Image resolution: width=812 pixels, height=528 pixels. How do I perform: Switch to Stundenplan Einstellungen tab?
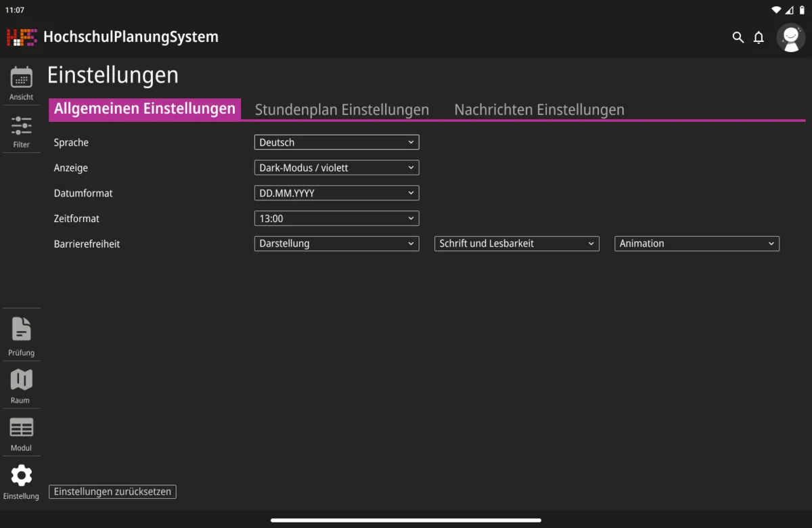[x=342, y=110]
